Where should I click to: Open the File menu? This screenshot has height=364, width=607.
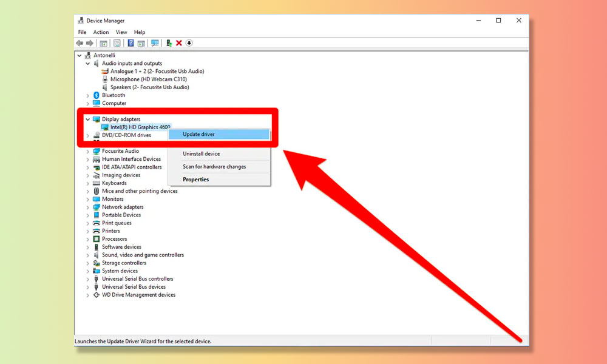click(82, 32)
